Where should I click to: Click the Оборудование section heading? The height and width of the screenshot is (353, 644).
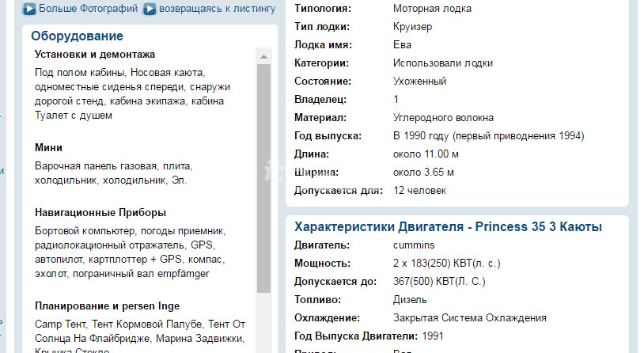(x=78, y=36)
